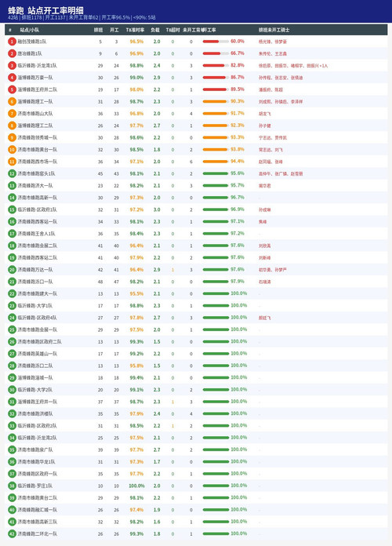Viewport: 392px width, 546px height.
Task: Click the orange rank 10 badge
Action: coord(13,150)
